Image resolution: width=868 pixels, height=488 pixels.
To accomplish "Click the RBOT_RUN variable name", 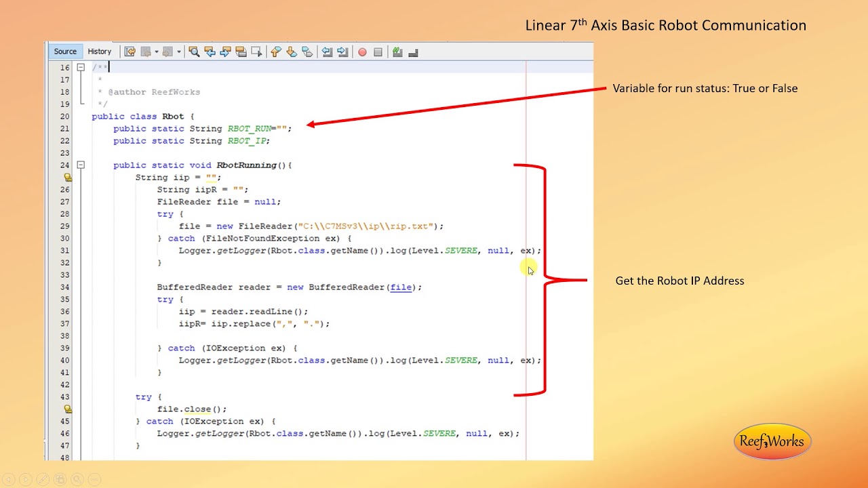I will pyautogui.click(x=249, y=128).
